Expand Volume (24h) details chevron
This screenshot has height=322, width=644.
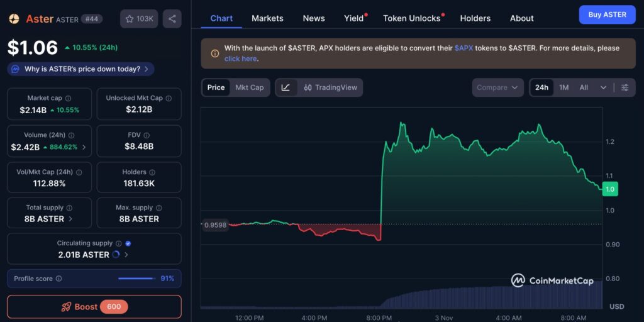[84, 147]
